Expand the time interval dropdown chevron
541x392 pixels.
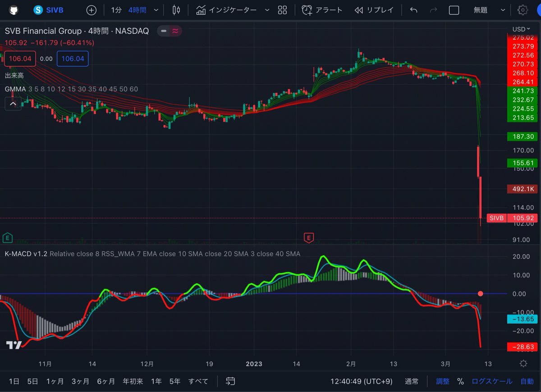point(156,10)
